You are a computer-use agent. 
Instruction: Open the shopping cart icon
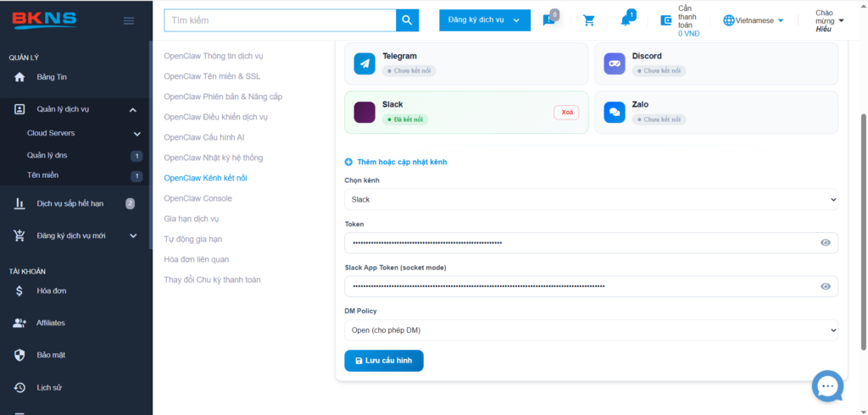click(589, 20)
